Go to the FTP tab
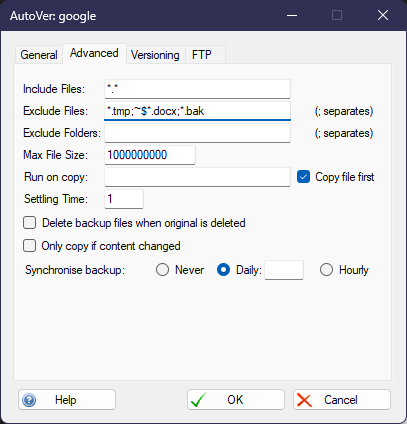 coord(205,55)
